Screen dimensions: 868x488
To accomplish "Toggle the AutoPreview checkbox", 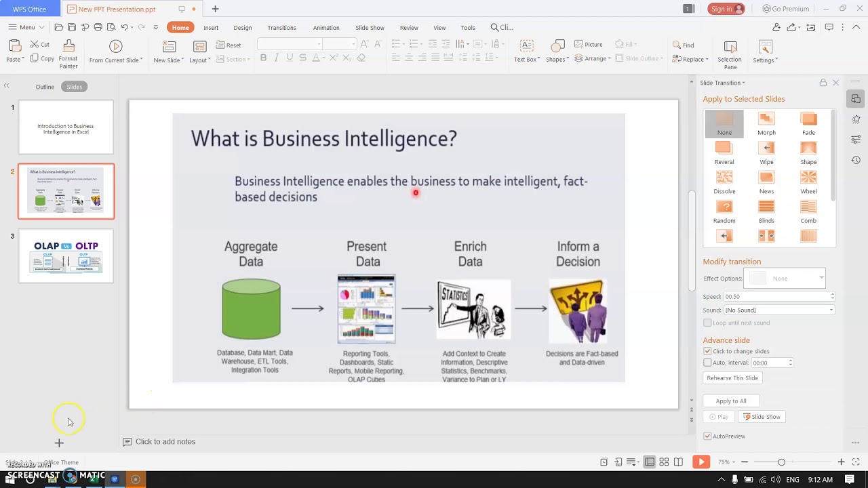I will pyautogui.click(x=707, y=436).
